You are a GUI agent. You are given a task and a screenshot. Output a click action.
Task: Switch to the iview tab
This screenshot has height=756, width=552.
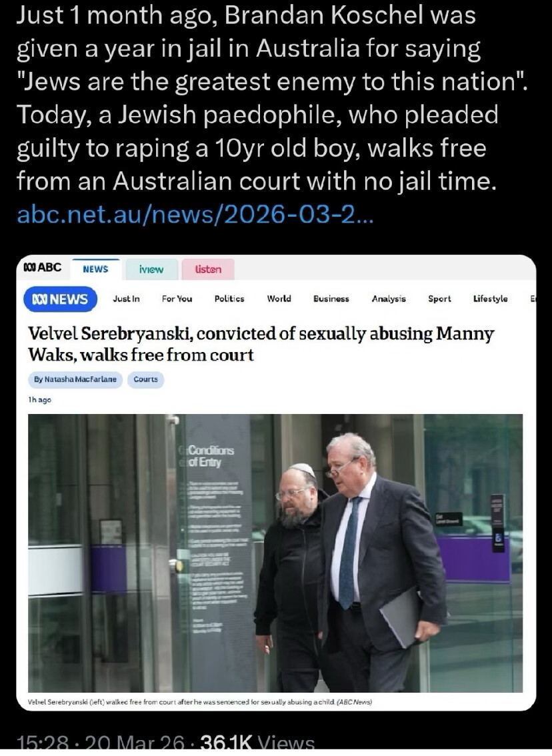coord(151,269)
